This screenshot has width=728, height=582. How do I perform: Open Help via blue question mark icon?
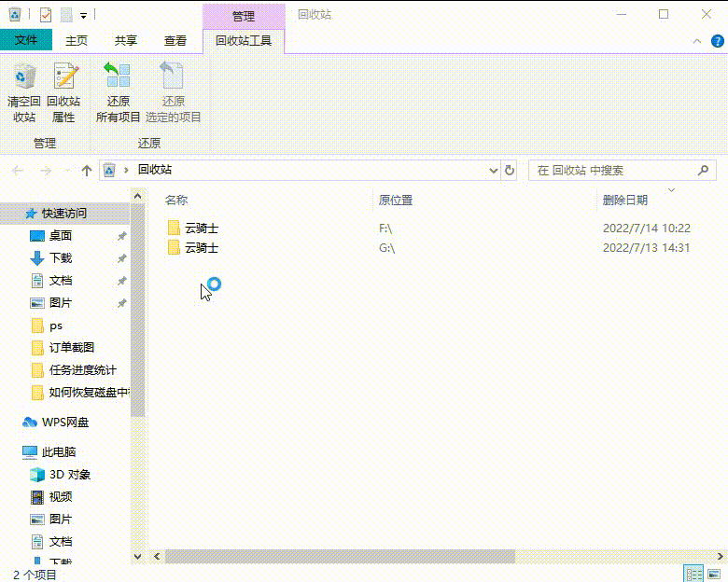pyautogui.click(x=718, y=41)
